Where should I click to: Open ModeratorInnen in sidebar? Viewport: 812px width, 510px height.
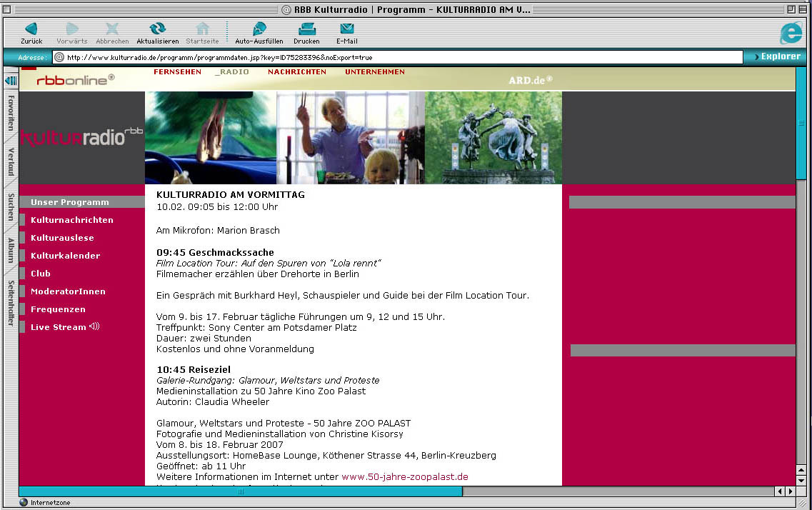[x=68, y=291]
